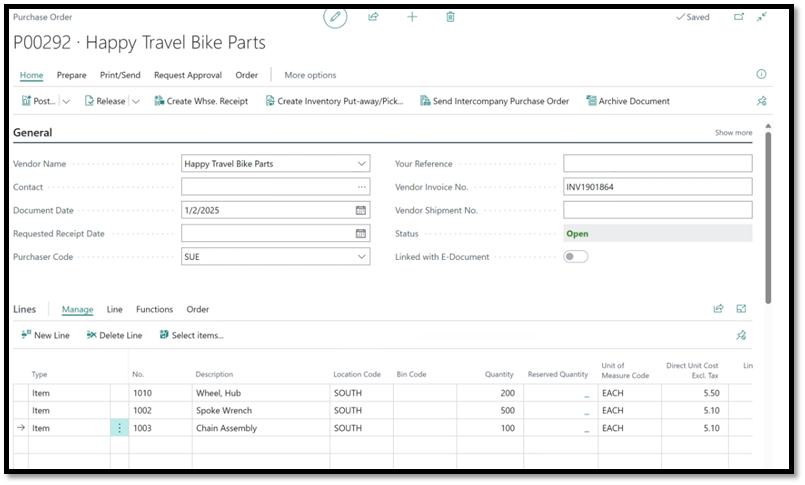This screenshot has width=805, height=485.
Task: Open the Prepare tab
Action: pyautogui.click(x=71, y=75)
